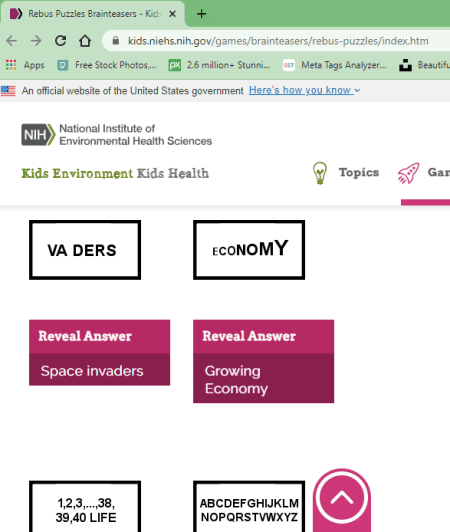Reload the page with refresh icon
450x532 pixels.
pos(60,41)
